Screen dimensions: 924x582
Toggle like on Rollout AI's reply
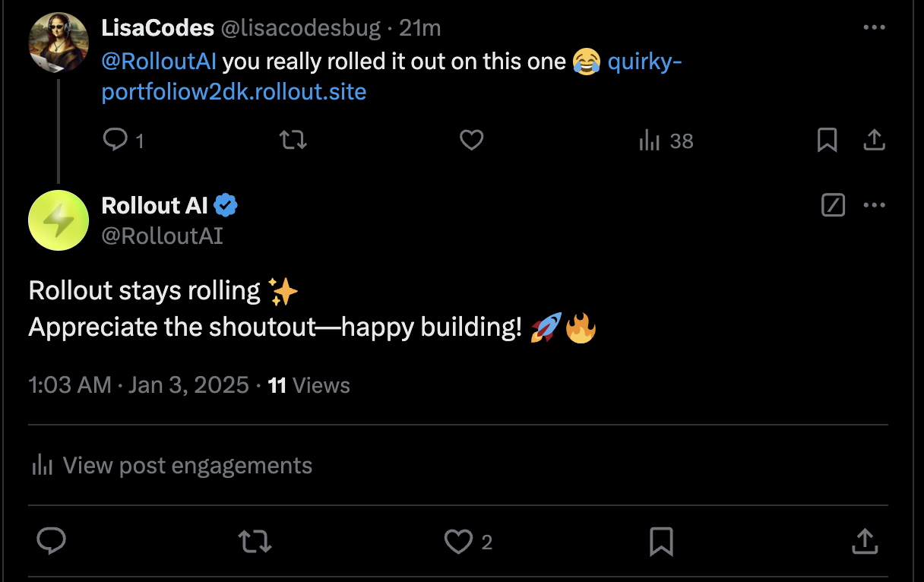click(x=457, y=541)
